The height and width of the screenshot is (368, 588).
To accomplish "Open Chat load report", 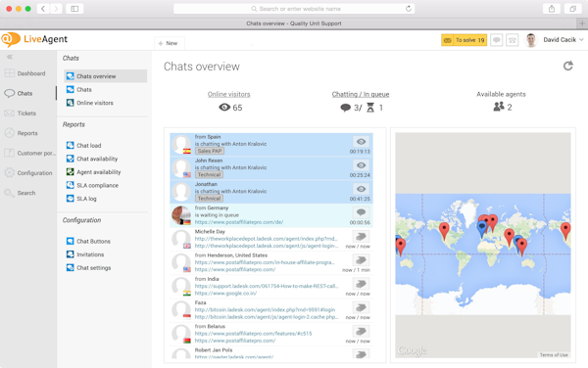I will [x=83, y=145].
